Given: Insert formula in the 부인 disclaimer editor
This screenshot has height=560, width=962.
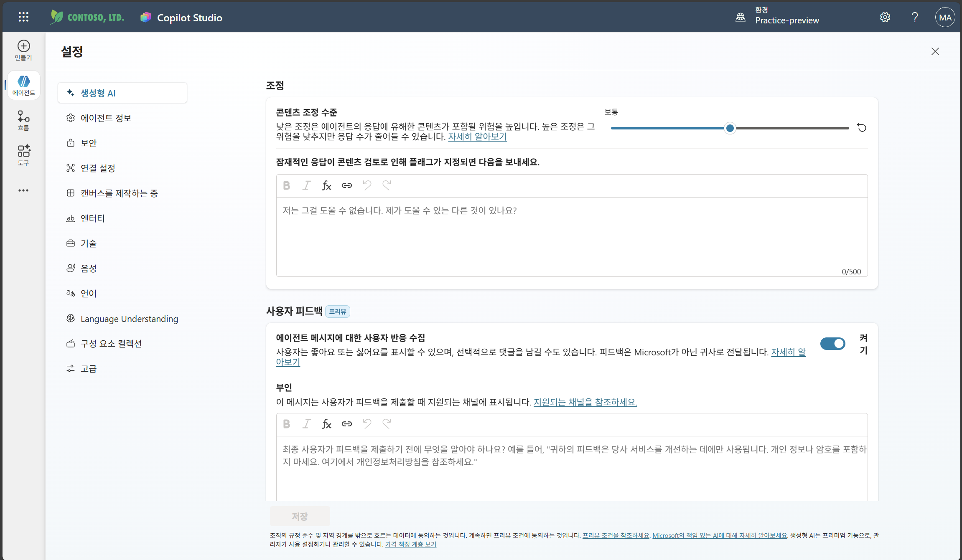Looking at the screenshot, I should 326,424.
